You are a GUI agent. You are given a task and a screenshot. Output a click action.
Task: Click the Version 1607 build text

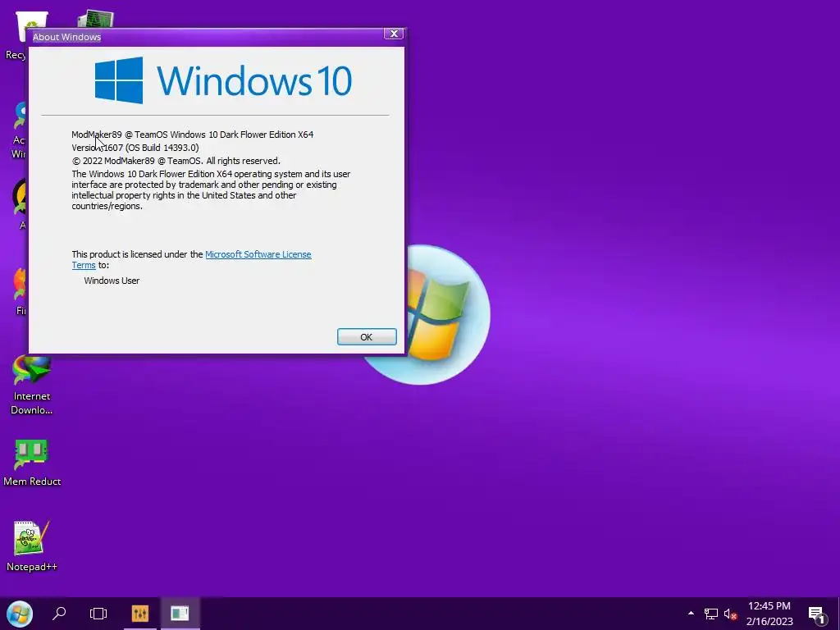[x=135, y=148]
